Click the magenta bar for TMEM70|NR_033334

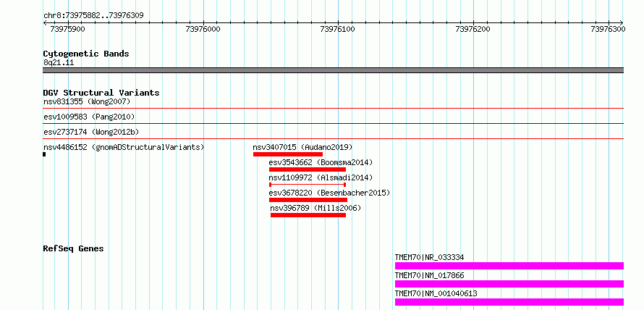509,266
